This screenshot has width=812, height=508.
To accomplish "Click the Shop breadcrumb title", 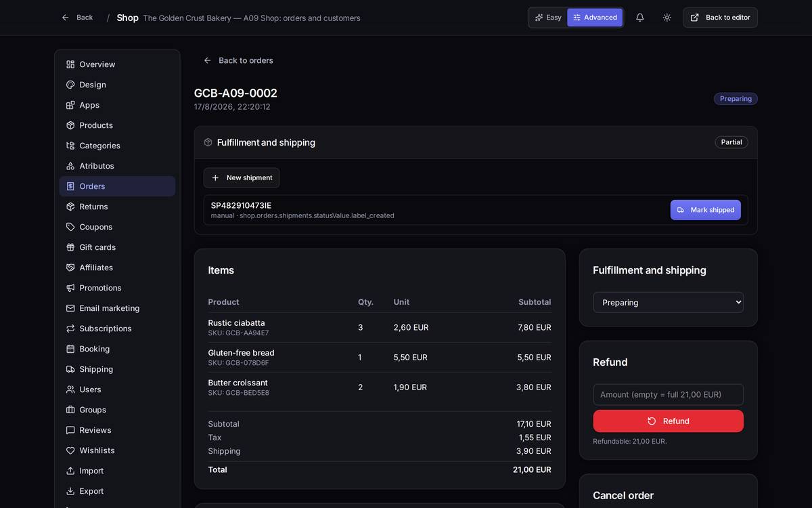I will (127, 18).
